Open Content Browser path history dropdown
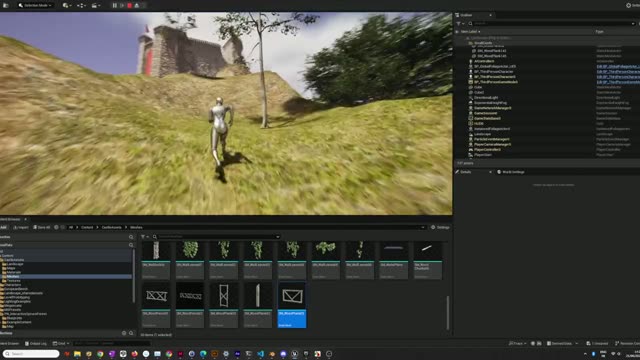The image size is (640, 360). click(423, 227)
